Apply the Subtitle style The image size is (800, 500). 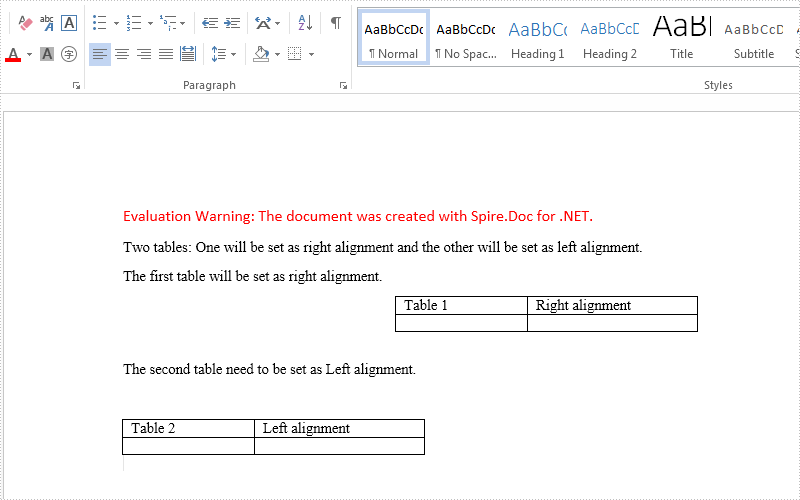(x=754, y=37)
